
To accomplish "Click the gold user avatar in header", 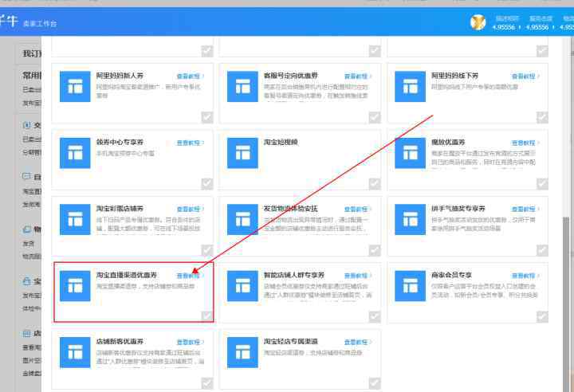I will 478,22.
